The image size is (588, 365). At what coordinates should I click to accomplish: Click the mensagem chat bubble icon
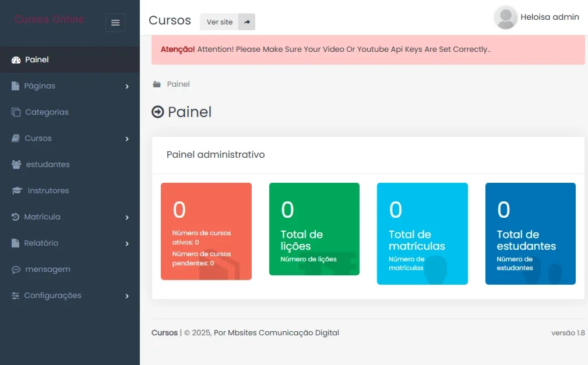click(16, 270)
